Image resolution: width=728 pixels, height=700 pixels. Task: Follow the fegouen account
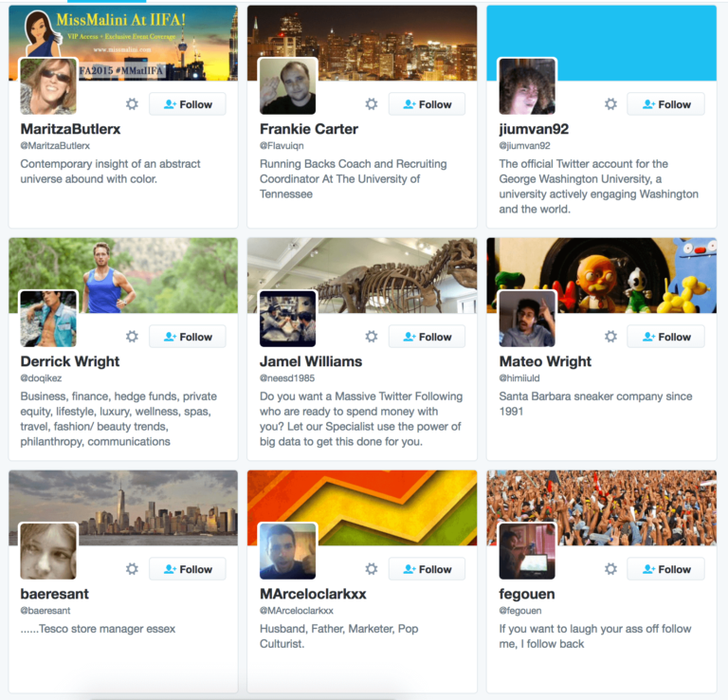665,568
